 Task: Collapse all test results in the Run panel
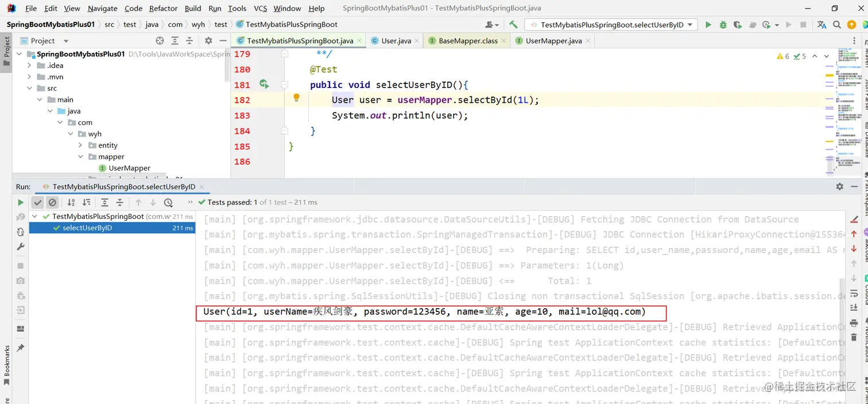[119, 202]
